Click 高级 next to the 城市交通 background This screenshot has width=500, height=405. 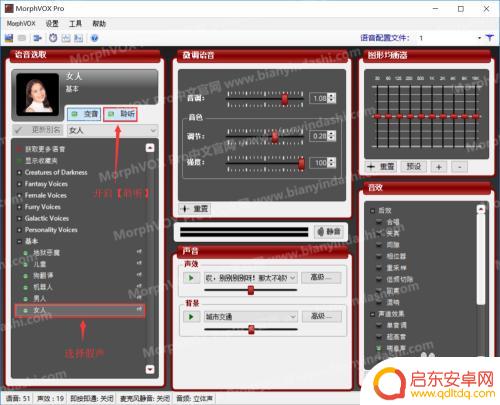click(x=321, y=316)
